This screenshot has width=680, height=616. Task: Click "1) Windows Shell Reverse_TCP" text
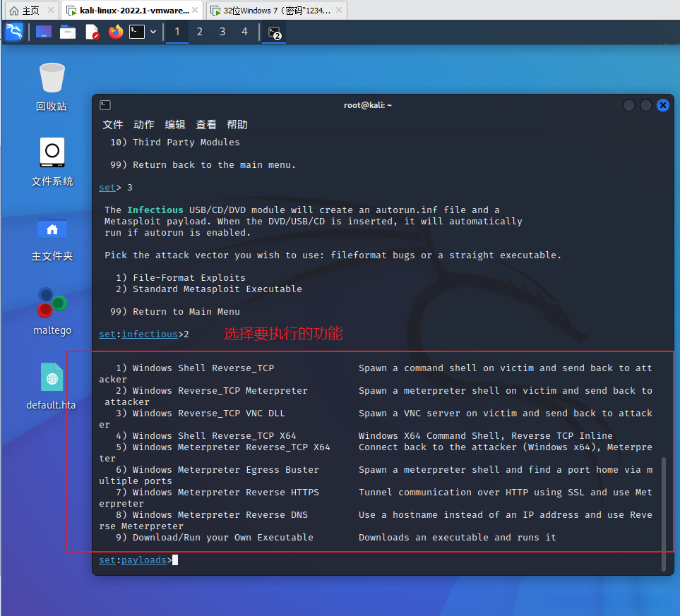click(x=195, y=368)
